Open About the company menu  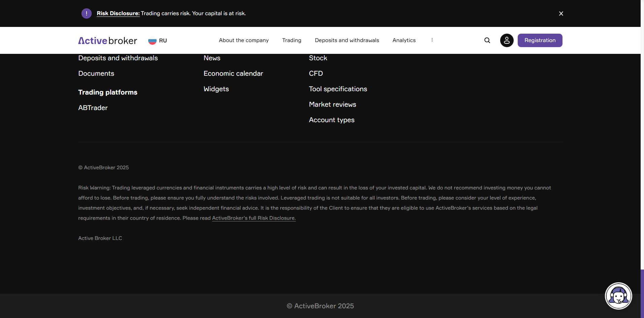tap(244, 40)
